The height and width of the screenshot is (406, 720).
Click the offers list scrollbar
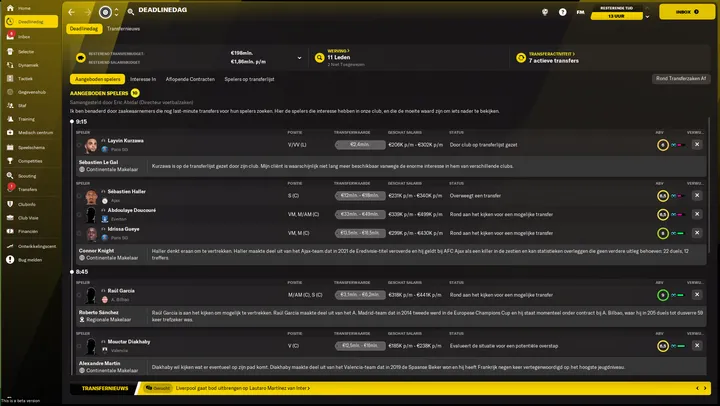point(709,185)
